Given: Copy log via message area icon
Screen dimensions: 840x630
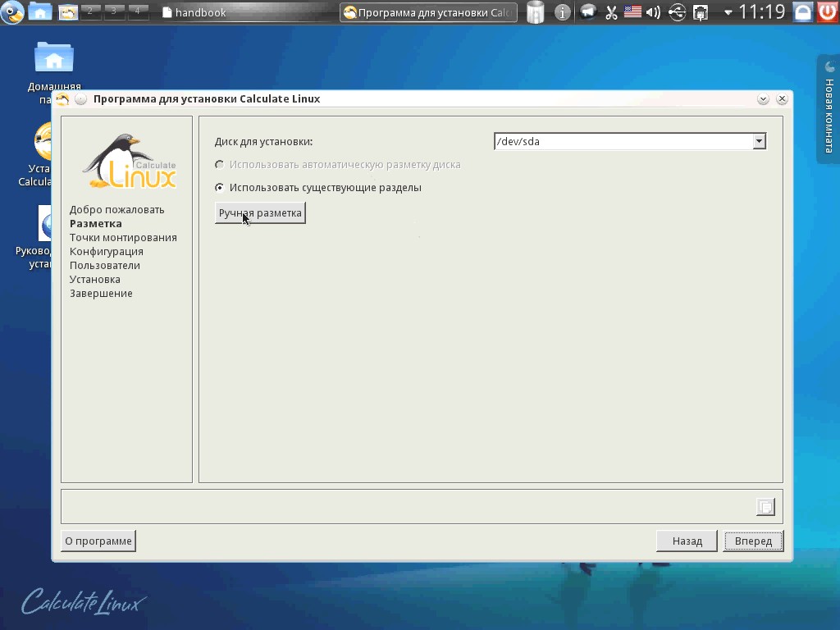Looking at the screenshot, I should [x=765, y=507].
